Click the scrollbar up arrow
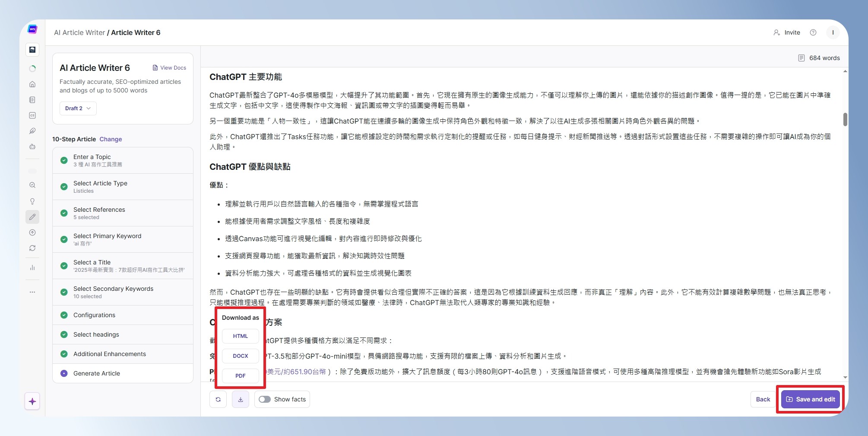The image size is (868, 436). (845, 71)
